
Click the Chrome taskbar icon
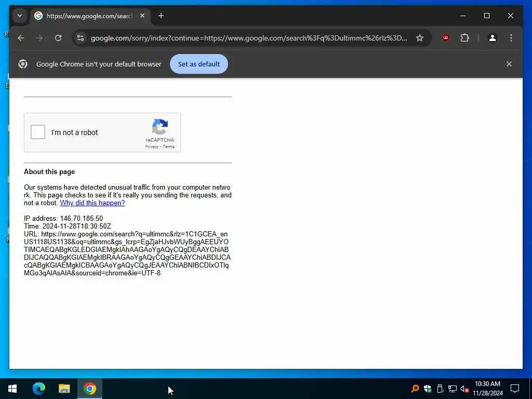tap(90, 389)
